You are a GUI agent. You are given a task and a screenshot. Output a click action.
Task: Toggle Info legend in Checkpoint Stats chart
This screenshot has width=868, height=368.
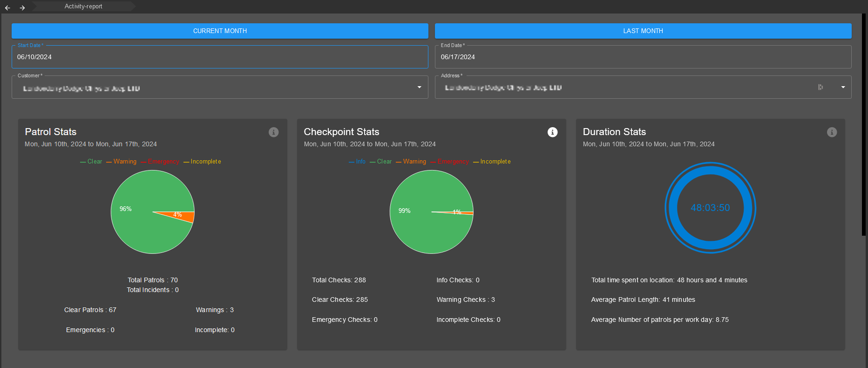pos(357,162)
